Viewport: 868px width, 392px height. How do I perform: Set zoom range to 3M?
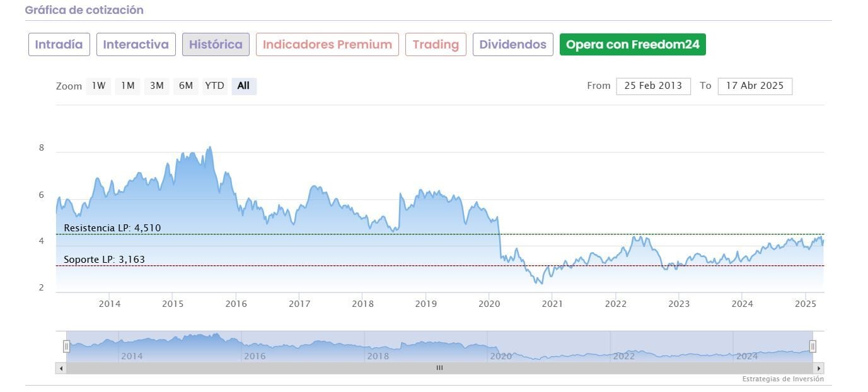point(157,86)
